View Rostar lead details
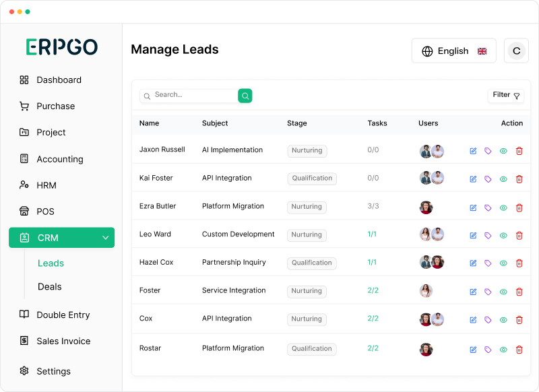The height and width of the screenshot is (392, 539). pos(503,350)
